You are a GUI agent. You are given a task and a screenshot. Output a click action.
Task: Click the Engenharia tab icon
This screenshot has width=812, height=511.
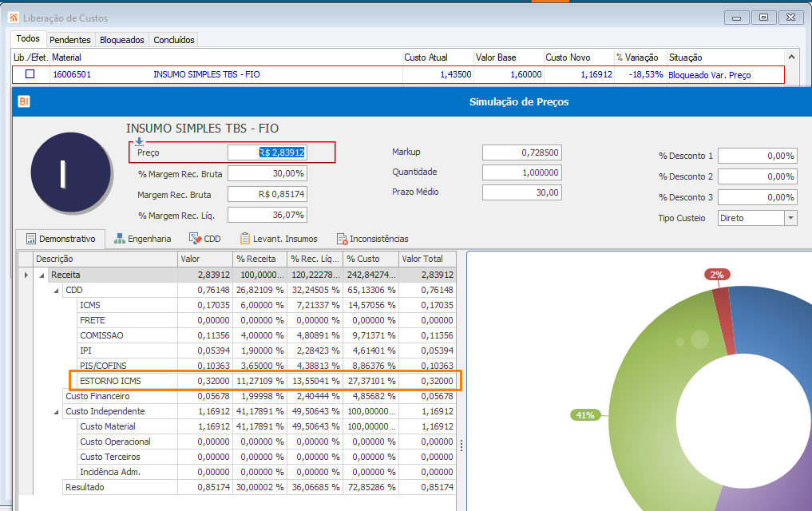coord(120,239)
